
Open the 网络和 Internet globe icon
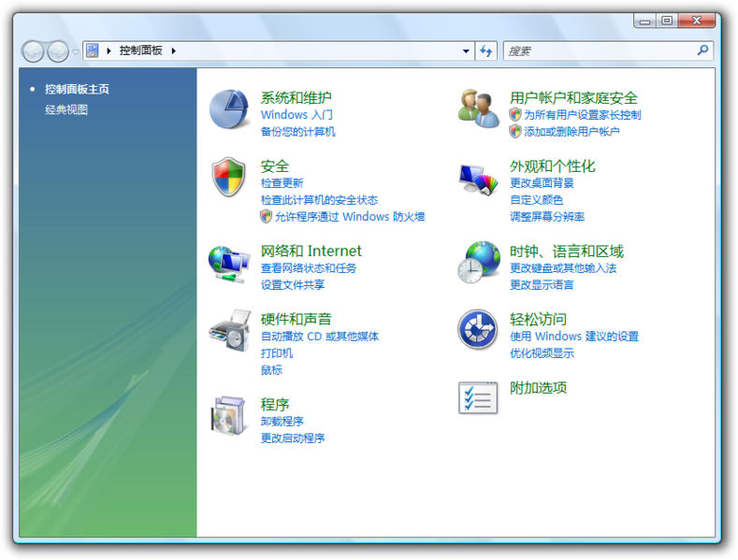tap(229, 264)
